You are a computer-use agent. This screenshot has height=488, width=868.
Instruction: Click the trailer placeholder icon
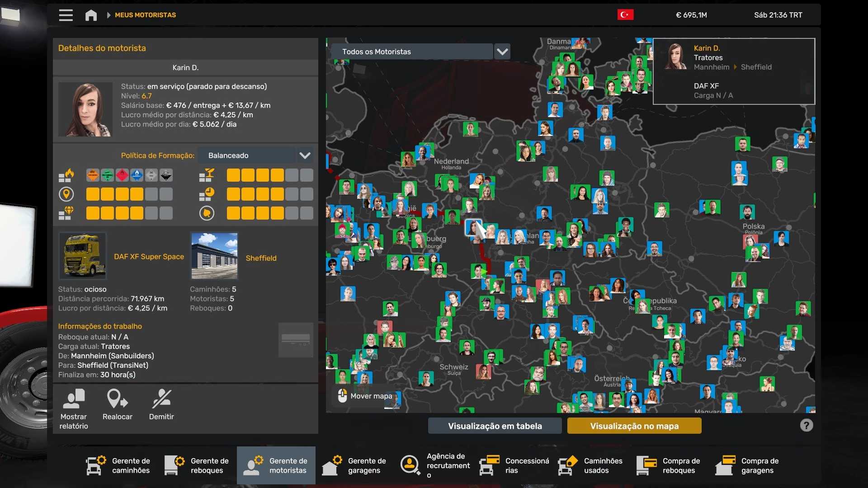click(296, 340)
